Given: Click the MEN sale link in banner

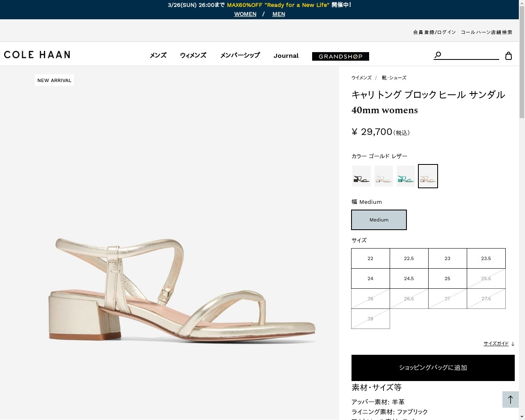Looking at the screenshot, I should pyautogui.click(x=278, y=14).
